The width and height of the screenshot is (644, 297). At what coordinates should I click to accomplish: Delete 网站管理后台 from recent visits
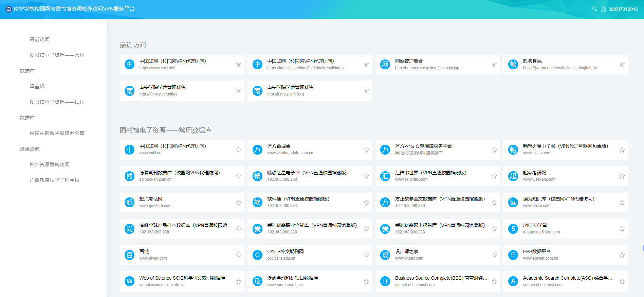pyautogui.click(x=494, y=65)
